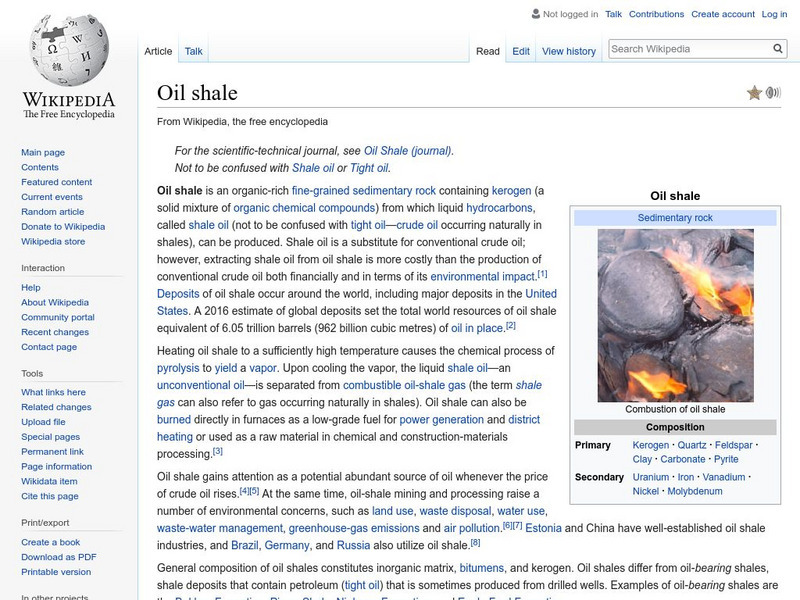Open Molybdenum in the infobox

[x=695, y=491]
